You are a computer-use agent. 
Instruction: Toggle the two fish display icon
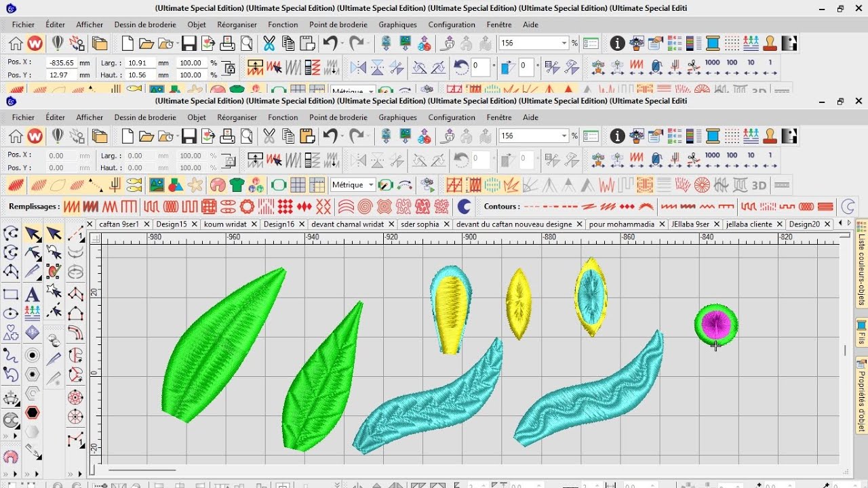pyautogui.click(x=134, y=185)
